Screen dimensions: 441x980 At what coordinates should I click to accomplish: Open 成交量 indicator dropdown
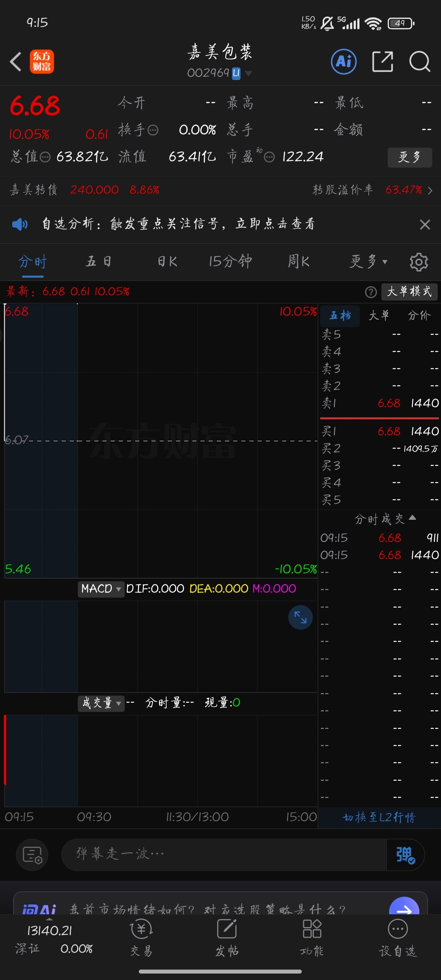coord(101,703)
